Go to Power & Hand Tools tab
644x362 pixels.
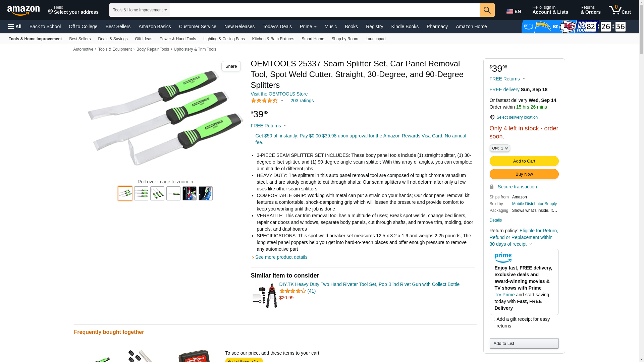[178, 39]
